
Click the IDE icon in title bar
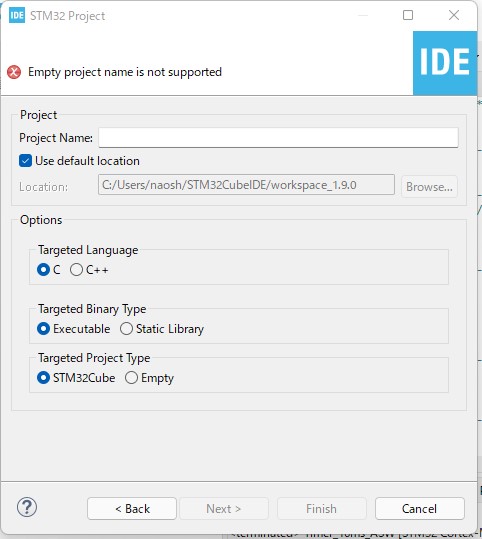(x=17, y=15)
